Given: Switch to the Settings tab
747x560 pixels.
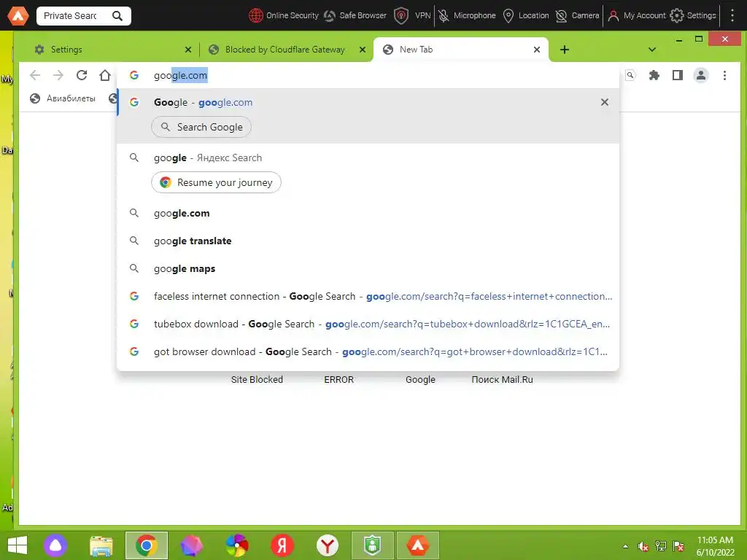Looking at the screenshot, I should pos(109,50).
